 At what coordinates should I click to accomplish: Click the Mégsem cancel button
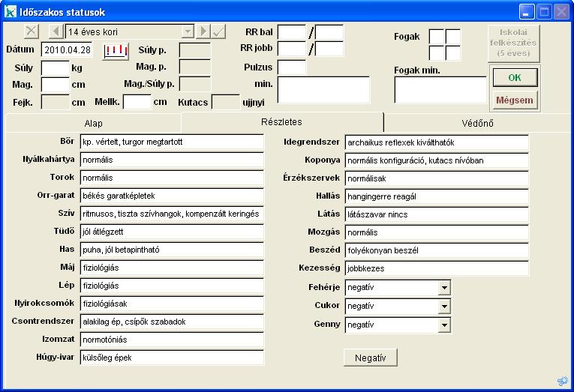coord(514,100)
